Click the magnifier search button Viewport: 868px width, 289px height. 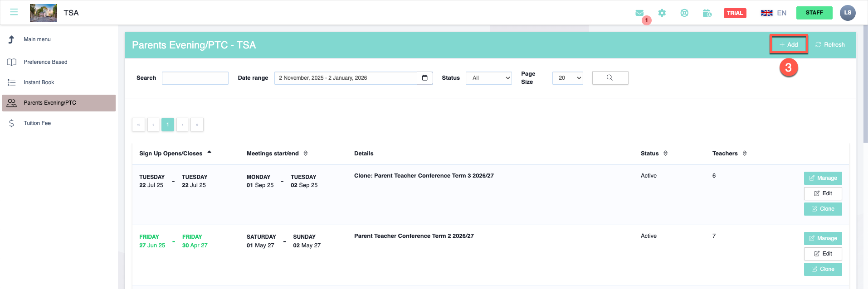point(610,78)
